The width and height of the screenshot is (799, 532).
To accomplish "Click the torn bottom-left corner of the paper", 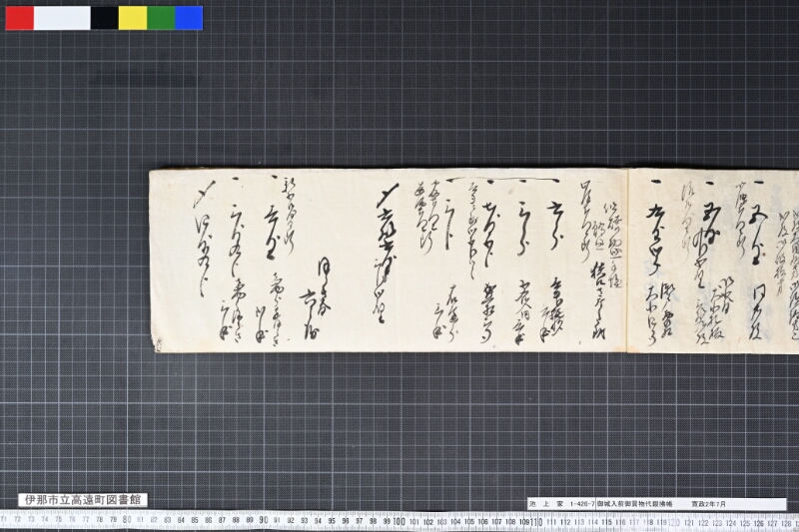I will pos(158,345).
